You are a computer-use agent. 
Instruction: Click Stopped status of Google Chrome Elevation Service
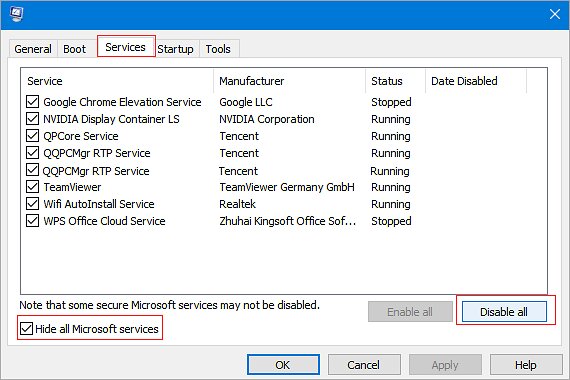pyautogui.click(x=391, y=102)
